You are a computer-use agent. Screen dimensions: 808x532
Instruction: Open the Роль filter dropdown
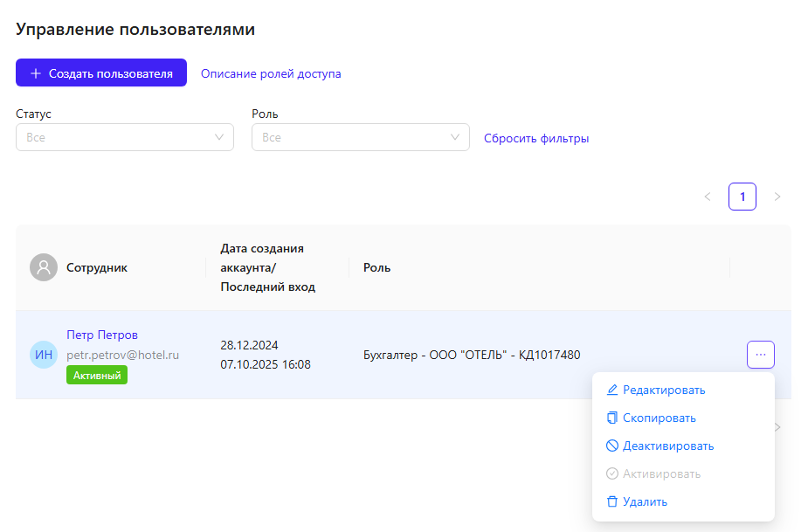click(360, 137)
